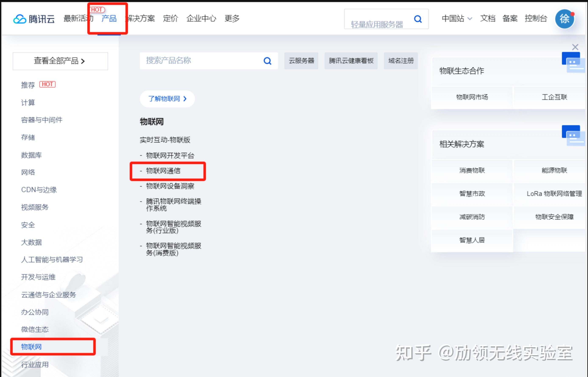Viewport: 588px width, 377px height.
Task: Select 安全 category
Action: [28, 225]
